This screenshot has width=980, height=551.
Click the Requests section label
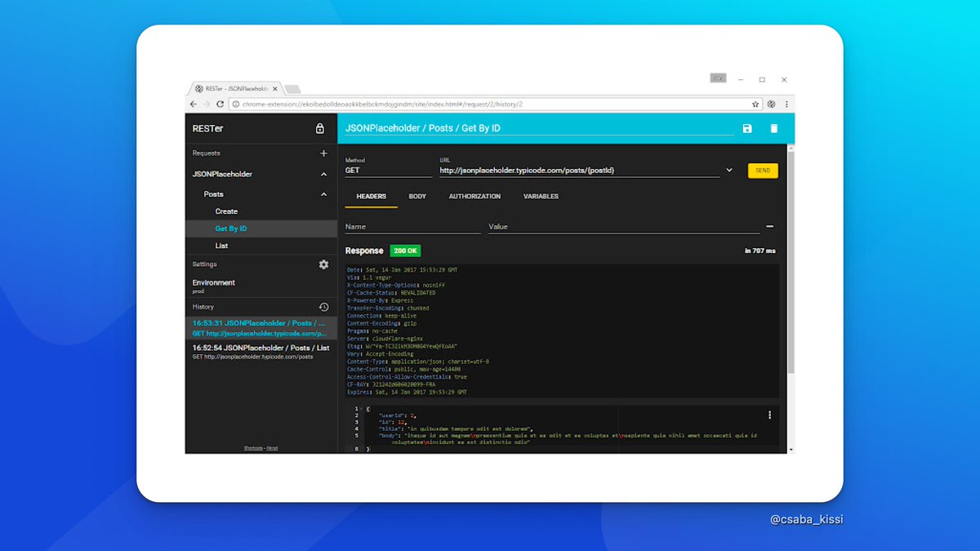(x=207, y=153)
